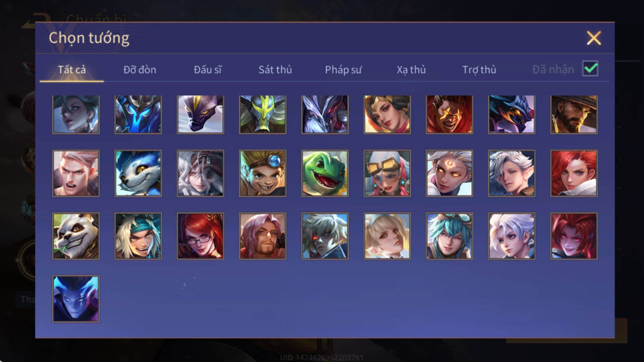The image size is (644, 362).
Task: Filter heroes by Pháp sư tab
Action: click(343, 70)
